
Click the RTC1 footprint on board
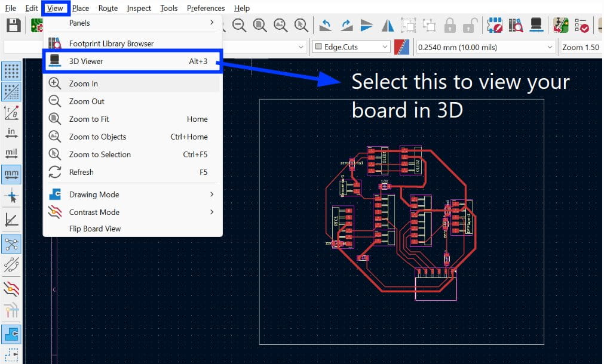click(x=343, y=226)
